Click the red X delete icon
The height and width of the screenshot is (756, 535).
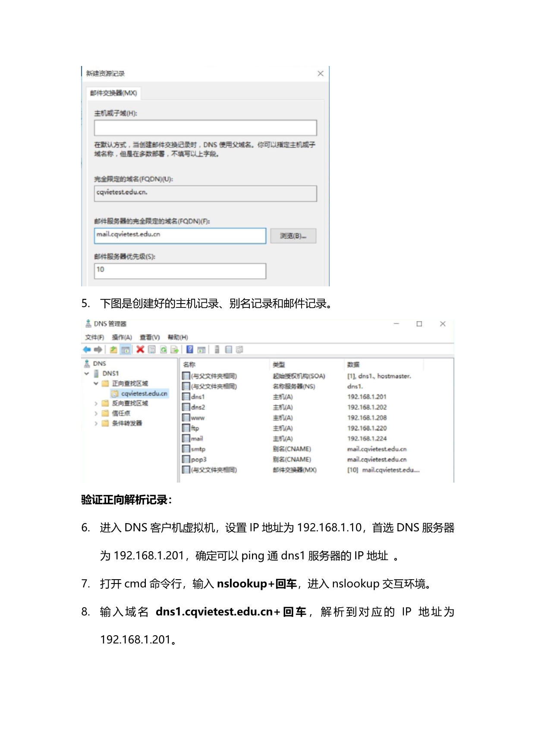point(140,349)
